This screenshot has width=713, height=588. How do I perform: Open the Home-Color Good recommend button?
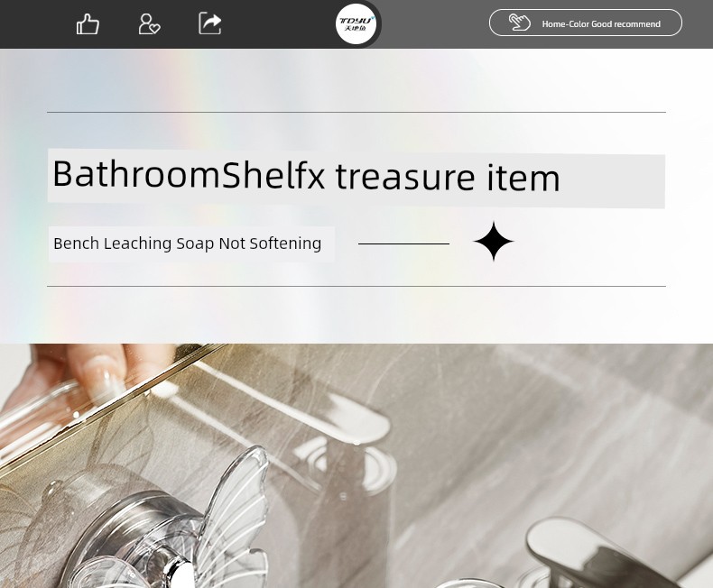(585, 23)
